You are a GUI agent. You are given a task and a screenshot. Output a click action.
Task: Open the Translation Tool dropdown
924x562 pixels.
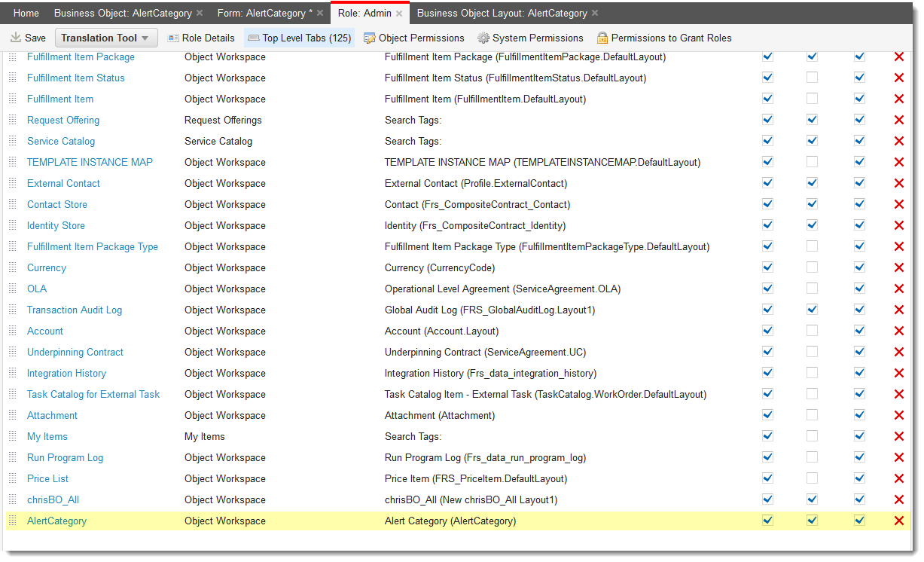point(106,38)
